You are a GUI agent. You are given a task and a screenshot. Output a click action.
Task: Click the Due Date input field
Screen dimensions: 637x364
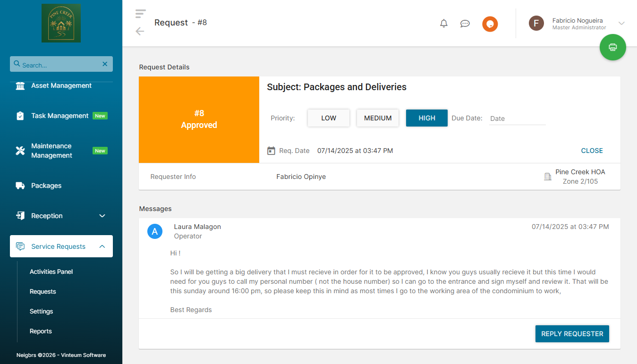(517, 119)
